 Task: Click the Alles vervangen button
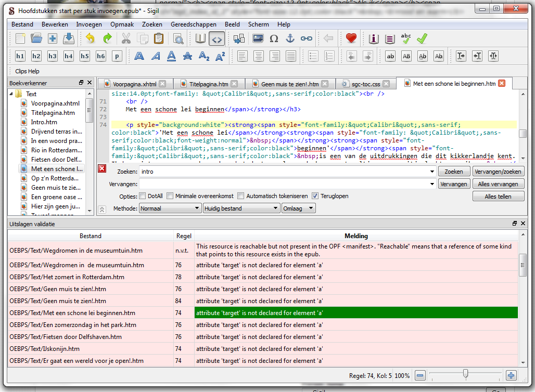pos(498,184)
